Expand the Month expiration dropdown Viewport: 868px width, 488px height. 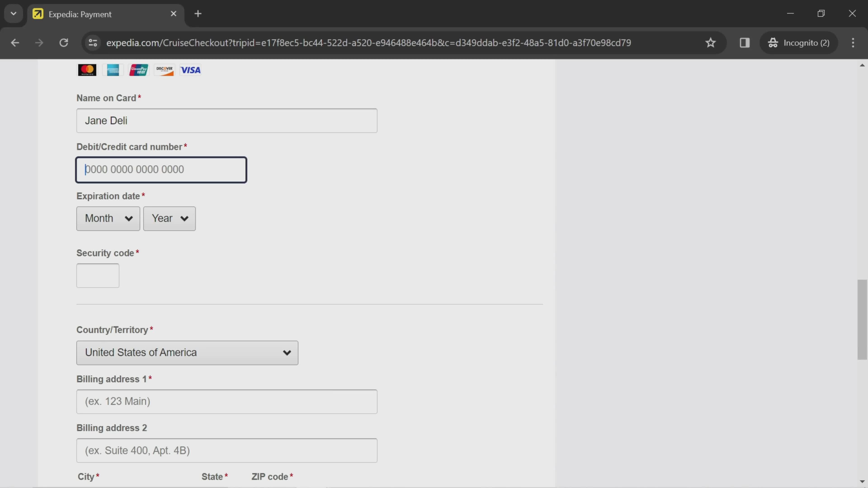tap(108, 218)
